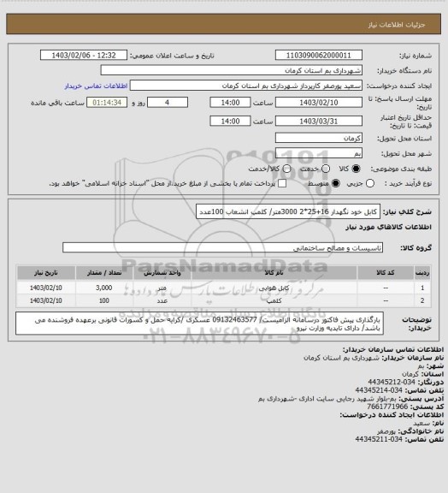This screenshot has height=493, width=448.
Task: Click the تعداد / مقدار column header
Action: click(x=104, y=272)
